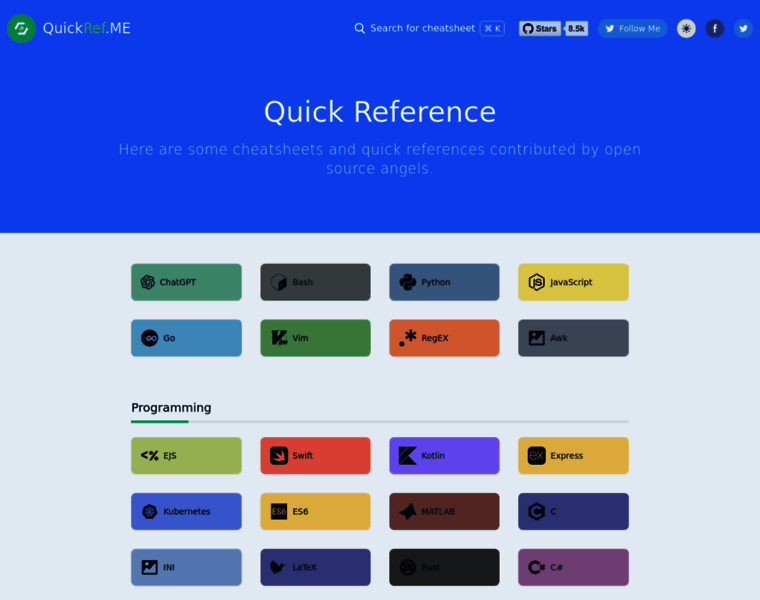Click the Rust gear logo icon
This screenshot has width=760, height=600.
click(x=408, y=567)
